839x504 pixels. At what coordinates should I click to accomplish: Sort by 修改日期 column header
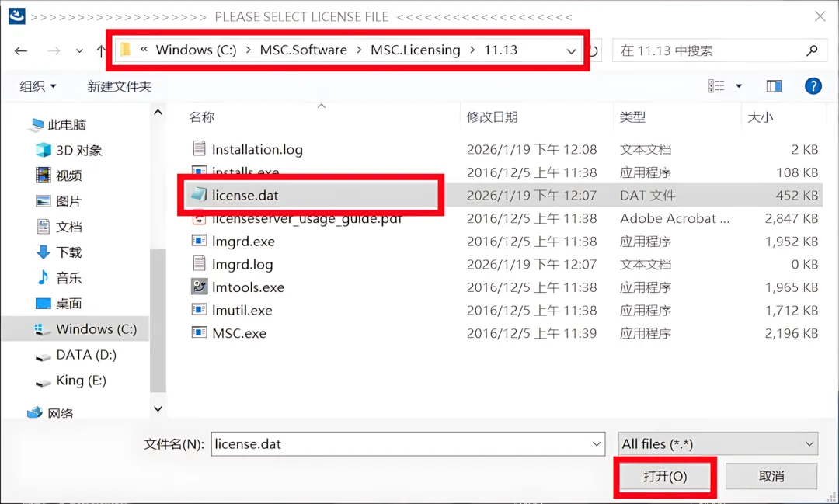(x=492, y=117)
